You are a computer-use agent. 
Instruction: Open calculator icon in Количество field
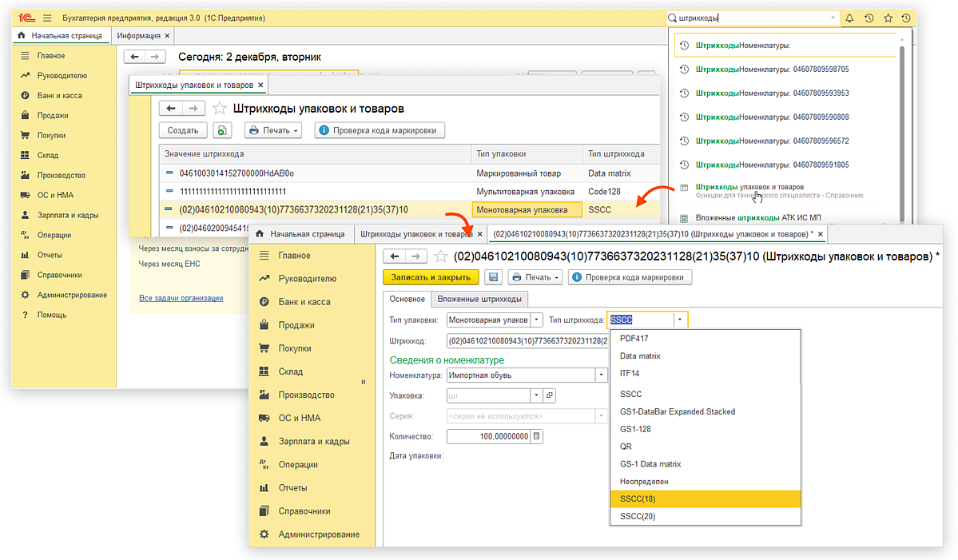[537, 436]
